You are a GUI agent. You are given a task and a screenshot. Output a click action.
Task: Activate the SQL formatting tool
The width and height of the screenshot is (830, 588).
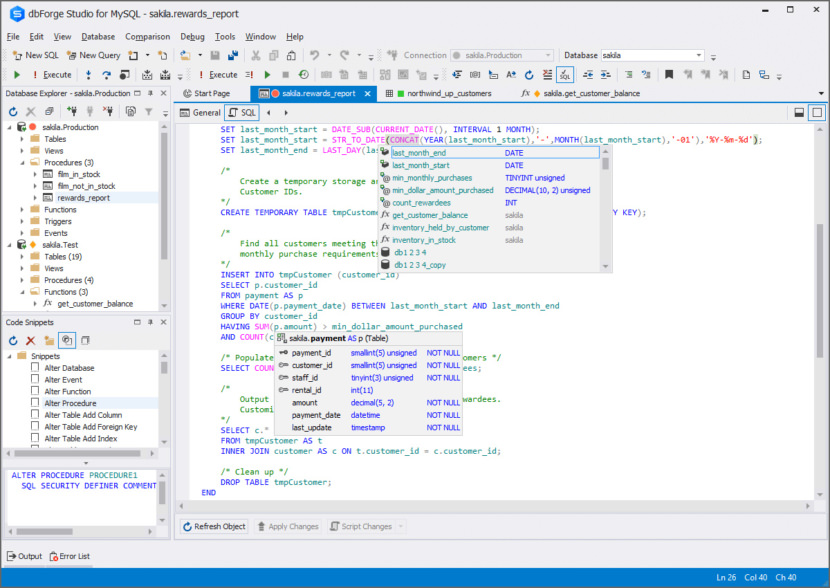565,74
